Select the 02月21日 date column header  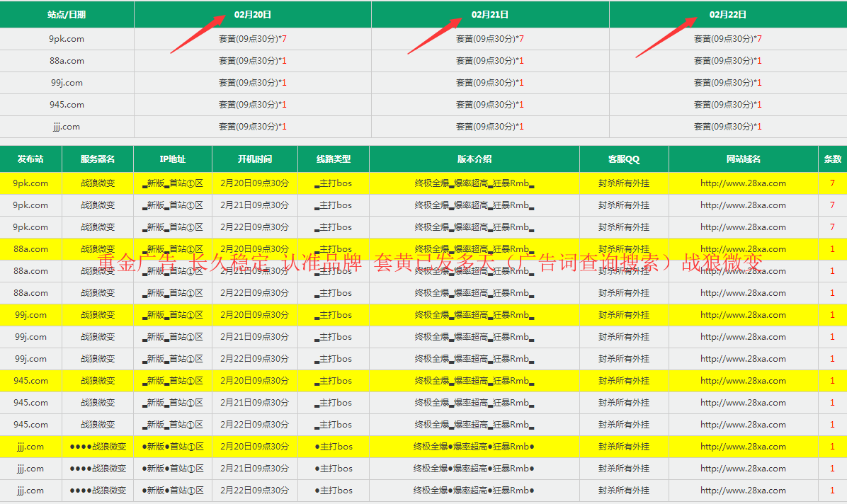tap(490, 14)
